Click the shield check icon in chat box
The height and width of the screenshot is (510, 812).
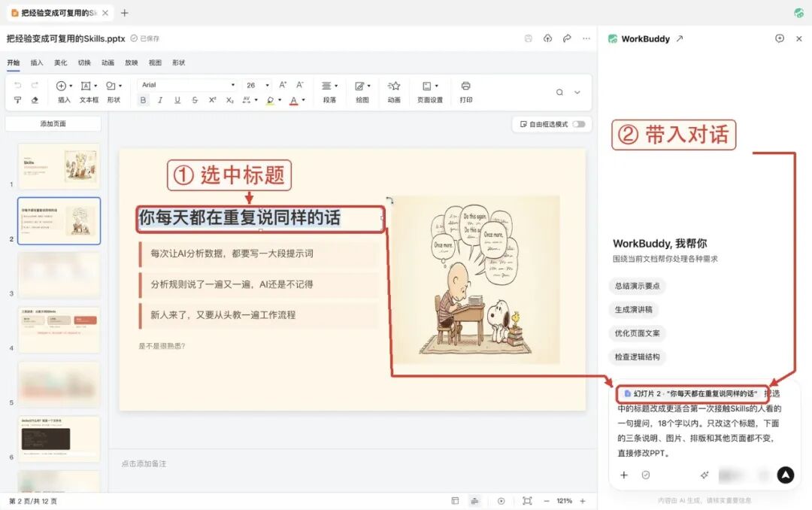[x=646, y=475]
